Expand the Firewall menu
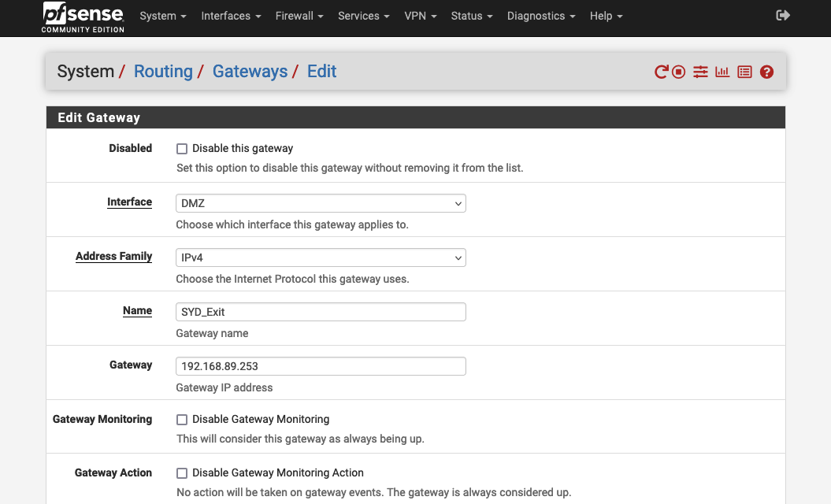Image resolution: width=831 pixels, height=504 pixels. 299,15
